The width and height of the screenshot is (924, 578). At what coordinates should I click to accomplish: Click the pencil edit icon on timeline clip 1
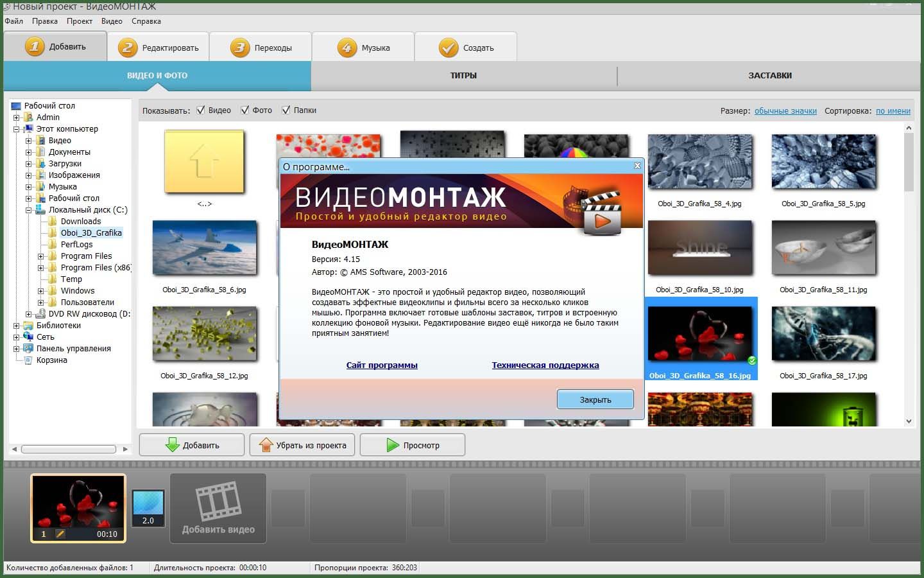pos(60,534)
